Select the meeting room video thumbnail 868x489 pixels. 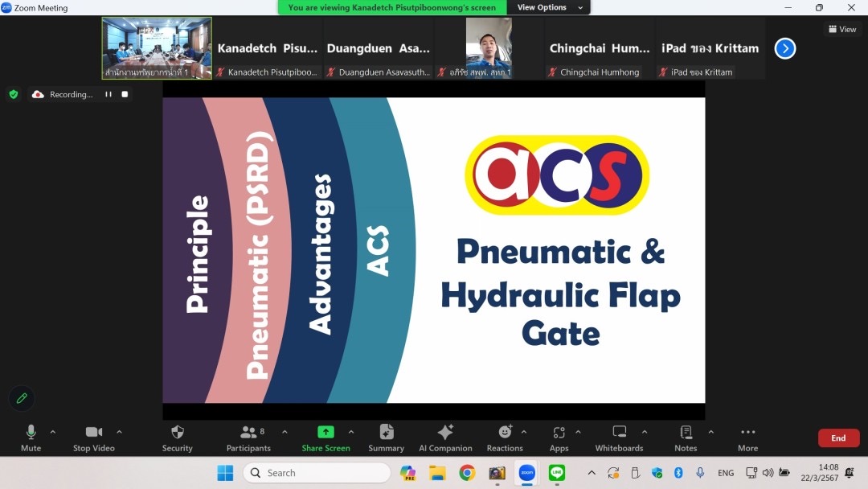point(157,48)
